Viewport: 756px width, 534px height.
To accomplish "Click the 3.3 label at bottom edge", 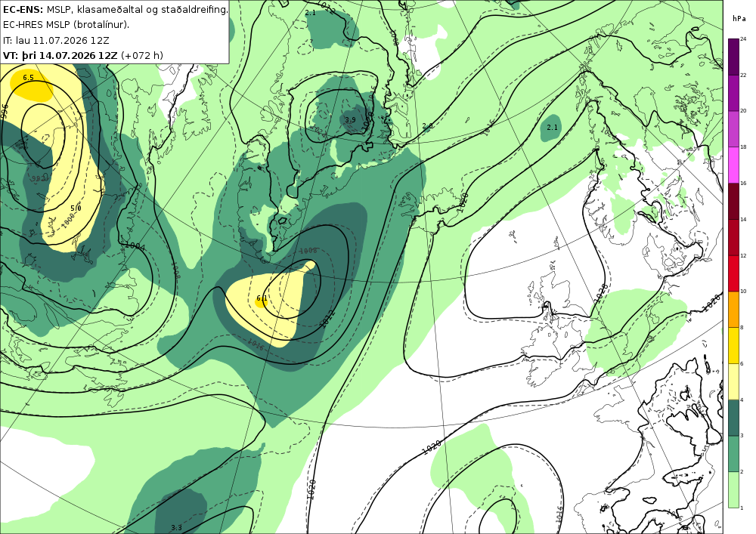I will 176,528.
